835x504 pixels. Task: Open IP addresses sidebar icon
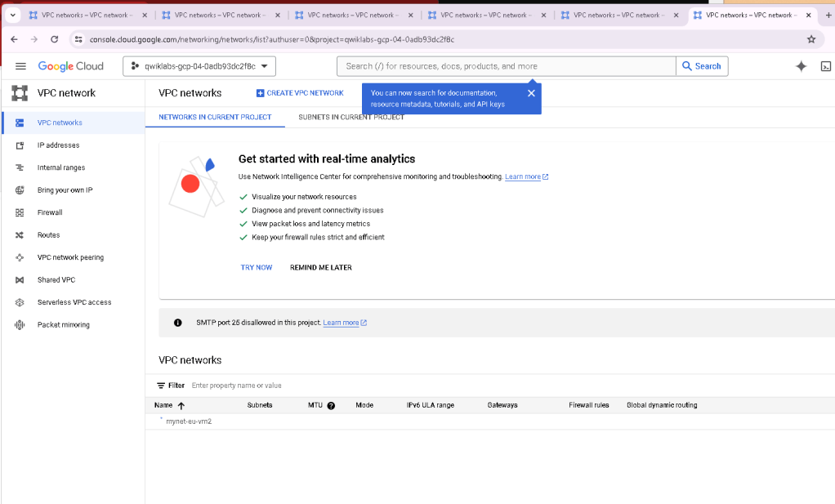[x=20, y=145]
